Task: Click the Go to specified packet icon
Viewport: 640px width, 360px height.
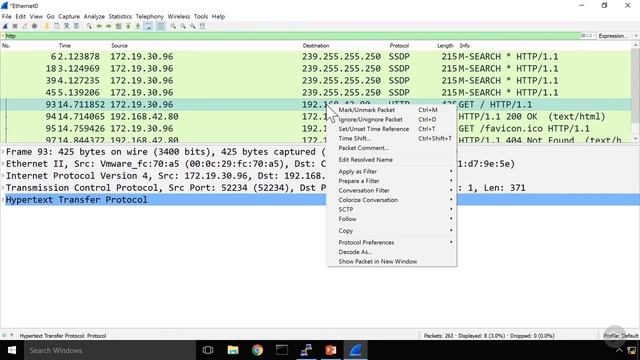Action: (118, 26)
